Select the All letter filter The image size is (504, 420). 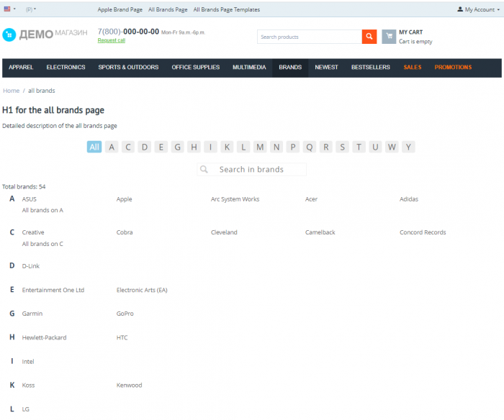94,147
